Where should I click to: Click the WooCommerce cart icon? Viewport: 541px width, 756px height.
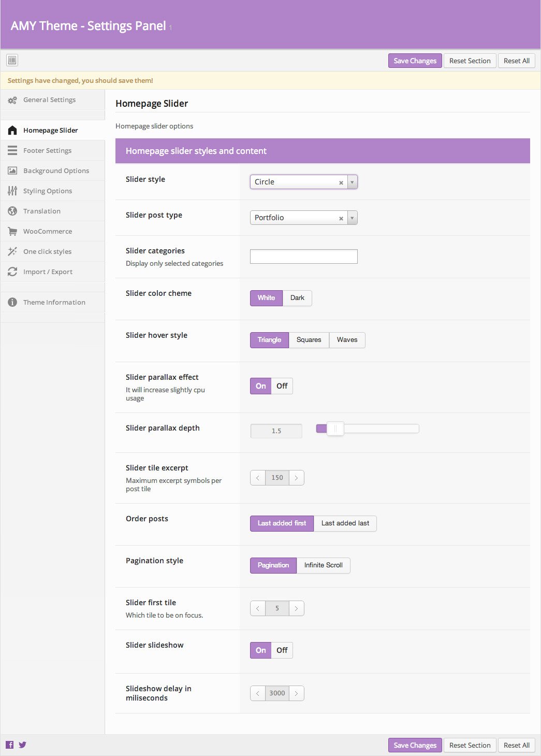coord(12,232)
